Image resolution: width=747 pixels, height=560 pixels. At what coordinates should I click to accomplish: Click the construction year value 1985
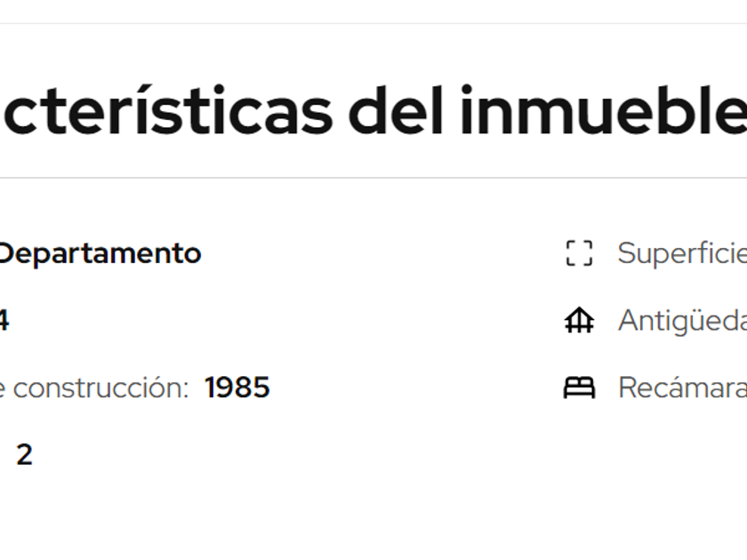click(x=237, y=388)
